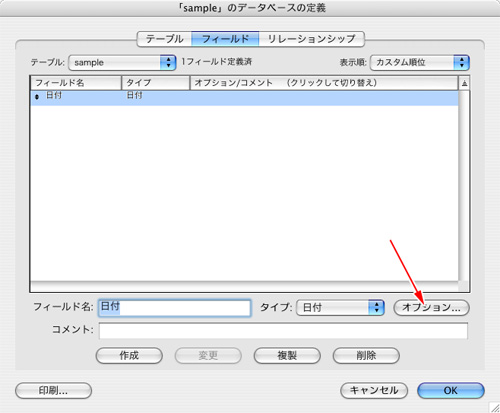Click the 作成 button
The image size is (500, 413).
point(129,356)
